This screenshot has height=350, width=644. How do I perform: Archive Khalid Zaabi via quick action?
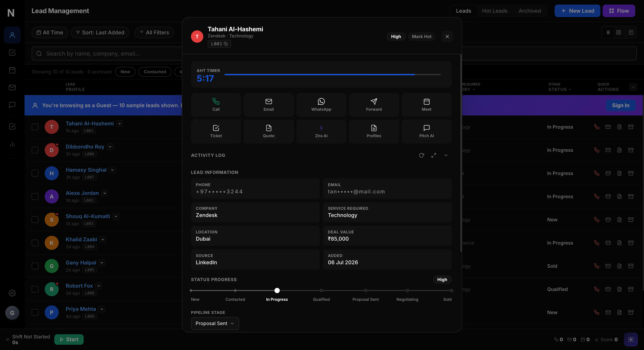pos(631,243)
